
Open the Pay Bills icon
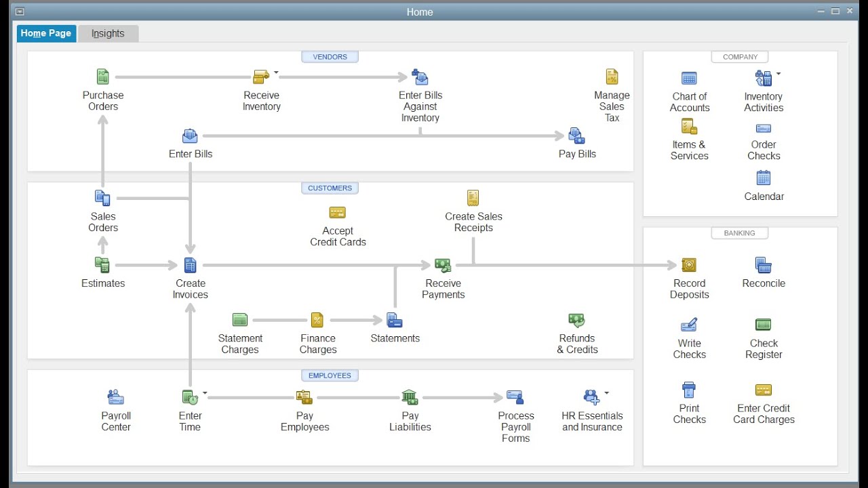pos(577,136)
